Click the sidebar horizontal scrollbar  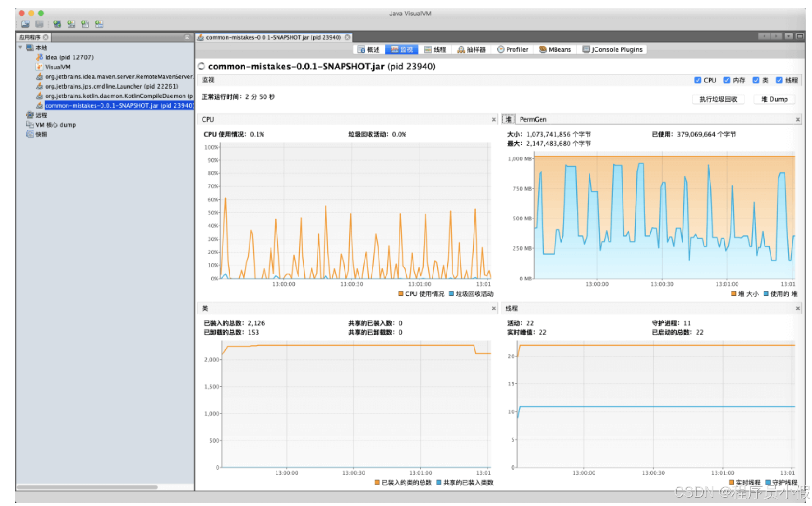tap(87, 487)
